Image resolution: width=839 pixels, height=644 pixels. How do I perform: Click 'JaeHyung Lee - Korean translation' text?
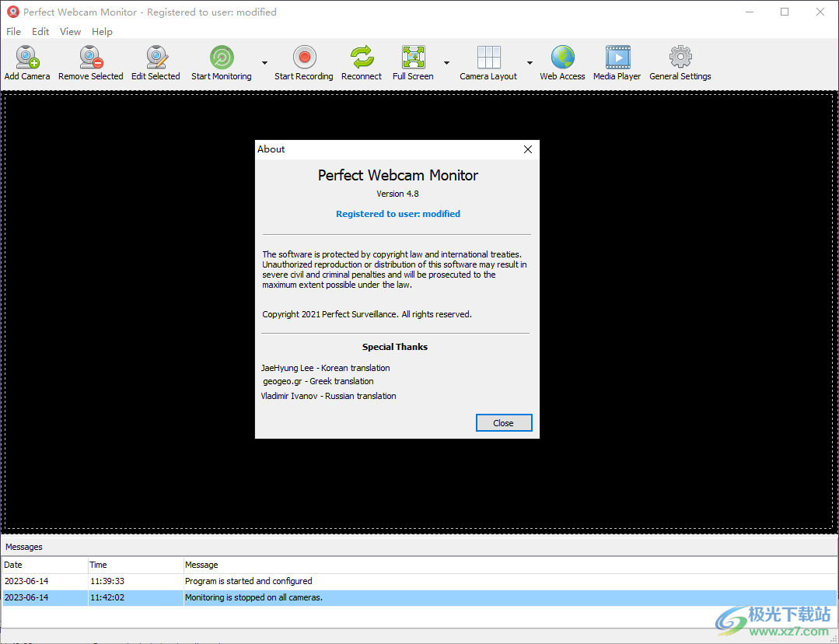point(325,368)
